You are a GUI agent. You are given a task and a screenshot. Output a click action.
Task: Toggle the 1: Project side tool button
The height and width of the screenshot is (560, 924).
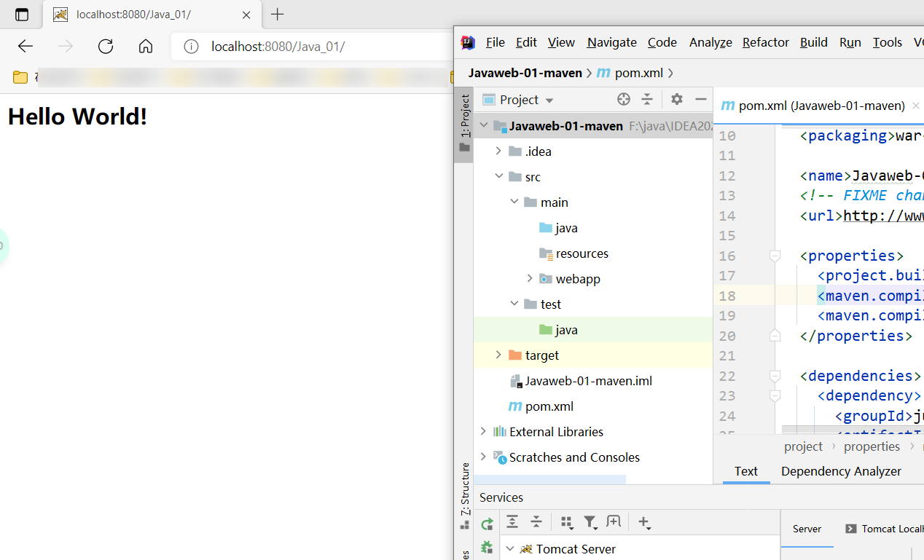click(x=464, y=122)
